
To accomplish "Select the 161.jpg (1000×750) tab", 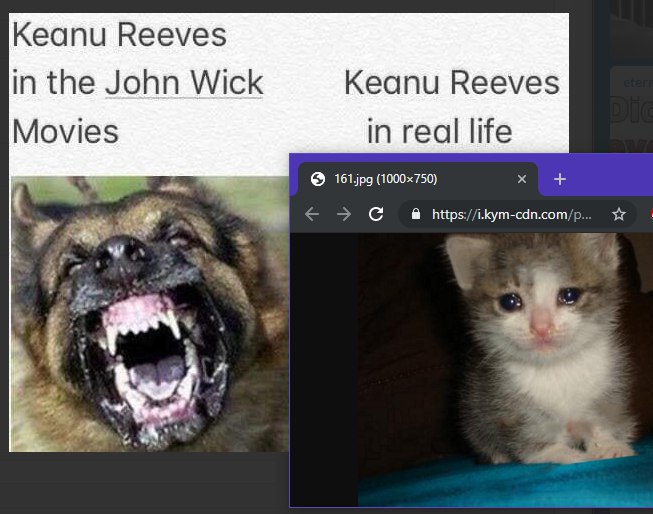I will (x=418, y=179).
